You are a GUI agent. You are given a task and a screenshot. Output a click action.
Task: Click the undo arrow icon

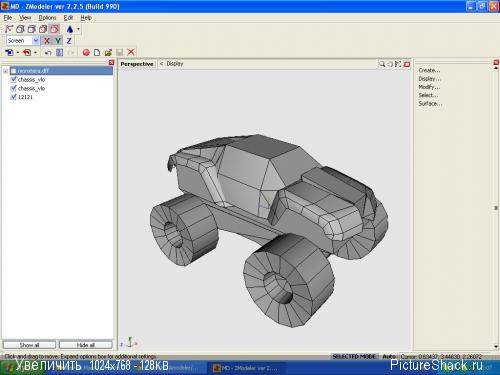[48, 53]
